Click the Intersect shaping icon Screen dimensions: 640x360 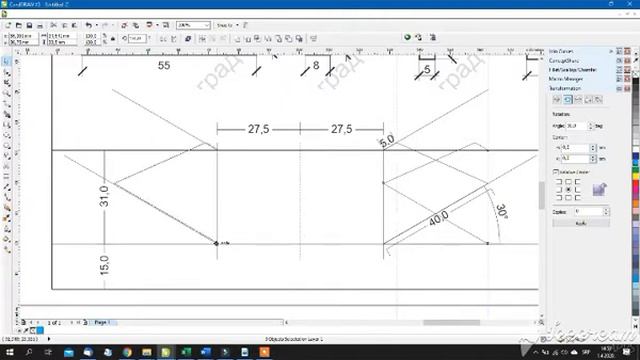tap(258, 39)
